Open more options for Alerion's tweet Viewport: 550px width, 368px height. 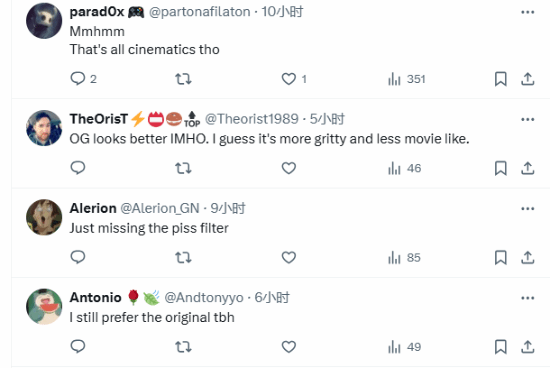click(x=528, y=209)
